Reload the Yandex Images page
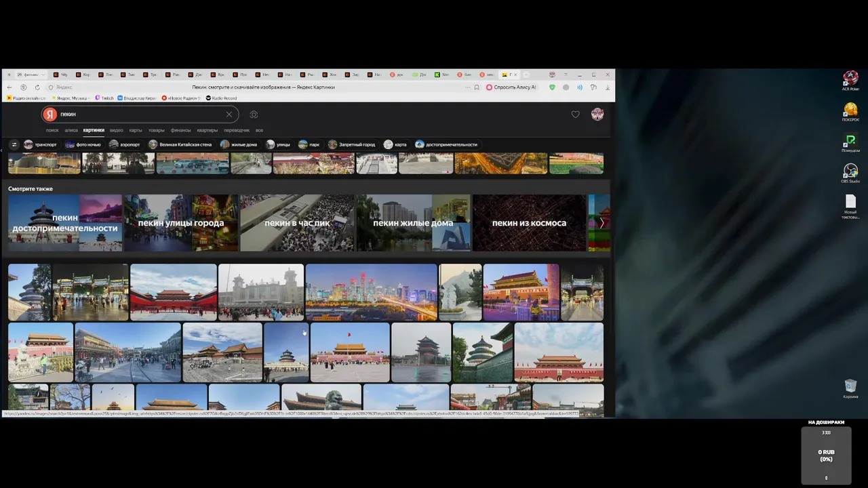Image resolution: width=868 pixels, height=488 pixels. coord(37,87)
